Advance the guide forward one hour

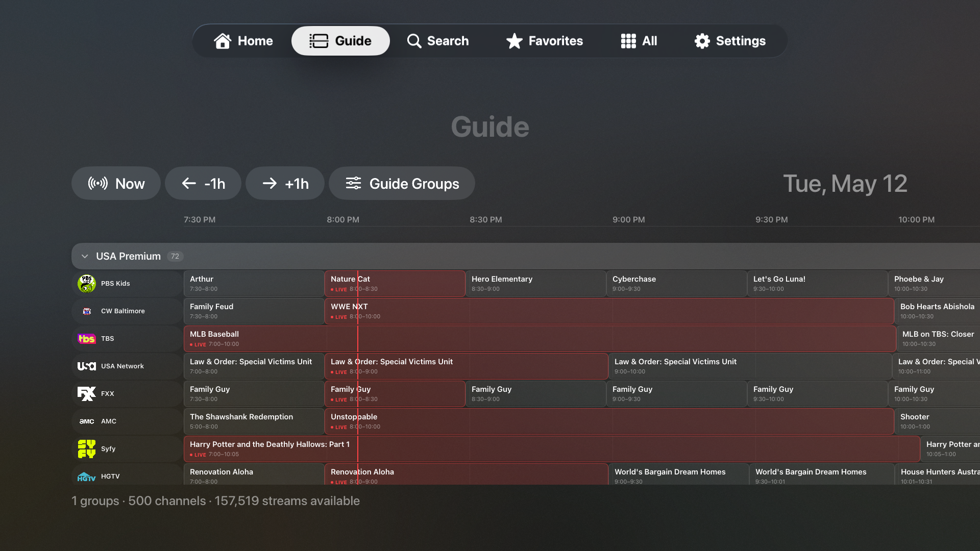tap(285, 183)
